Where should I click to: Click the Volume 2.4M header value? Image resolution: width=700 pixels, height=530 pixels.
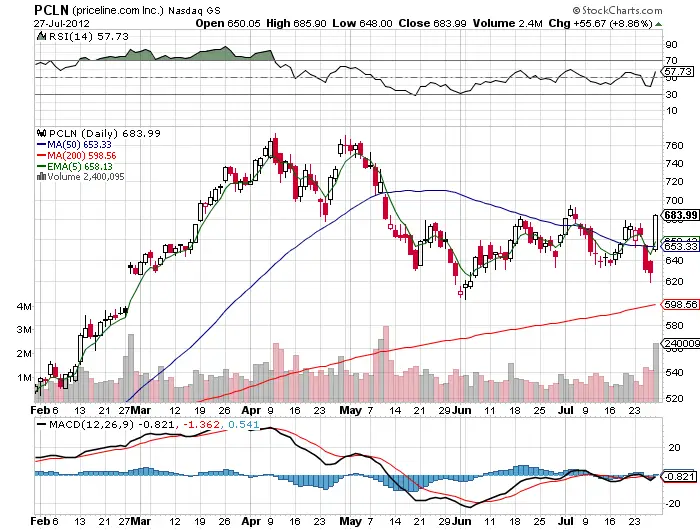[508, 23]
